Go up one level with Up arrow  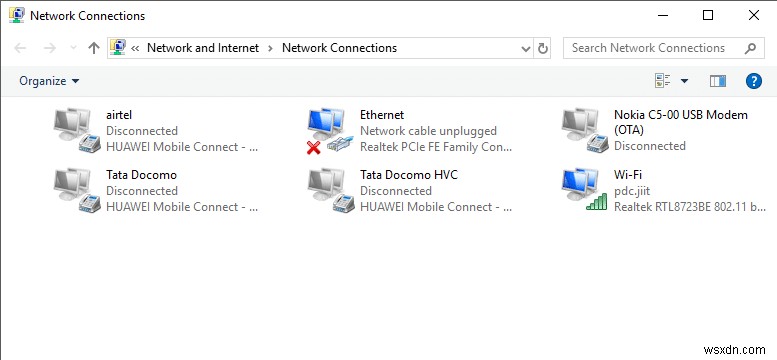point(94,48)
